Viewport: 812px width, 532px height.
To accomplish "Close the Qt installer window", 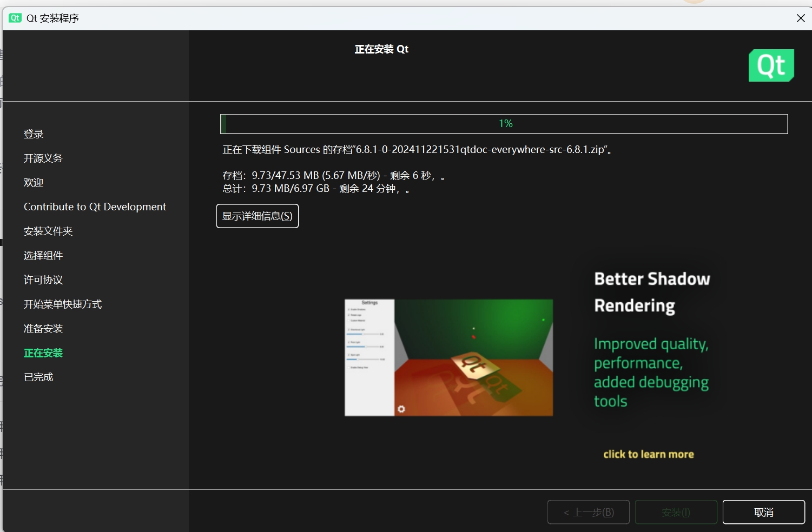I will click(801, 18).
